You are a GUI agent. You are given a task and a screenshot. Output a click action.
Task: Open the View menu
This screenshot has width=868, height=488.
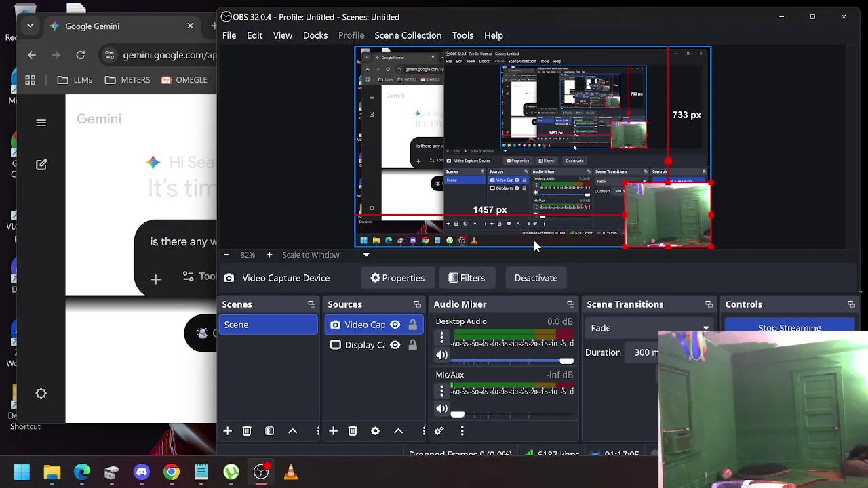point(283,35)
